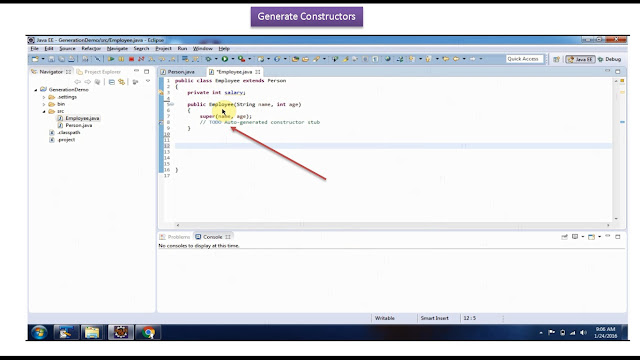Open the Refactor menu
Viewport: 640px width, 360px height.
tap(91, 49)
